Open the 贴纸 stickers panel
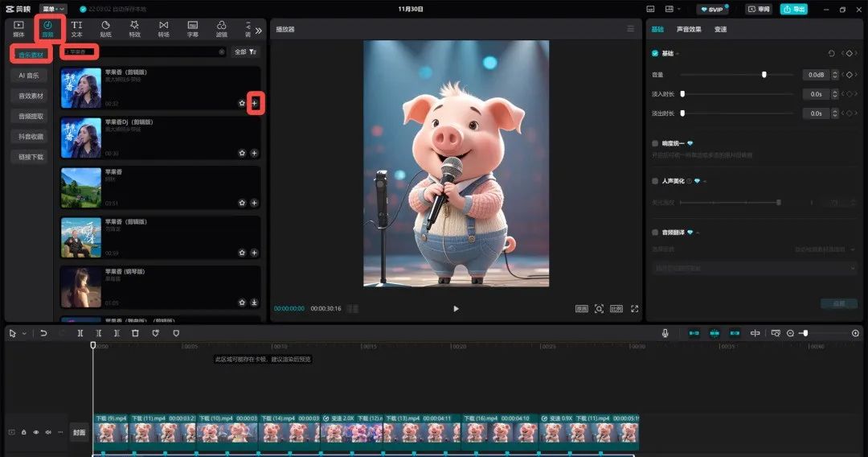 (106, 29)
